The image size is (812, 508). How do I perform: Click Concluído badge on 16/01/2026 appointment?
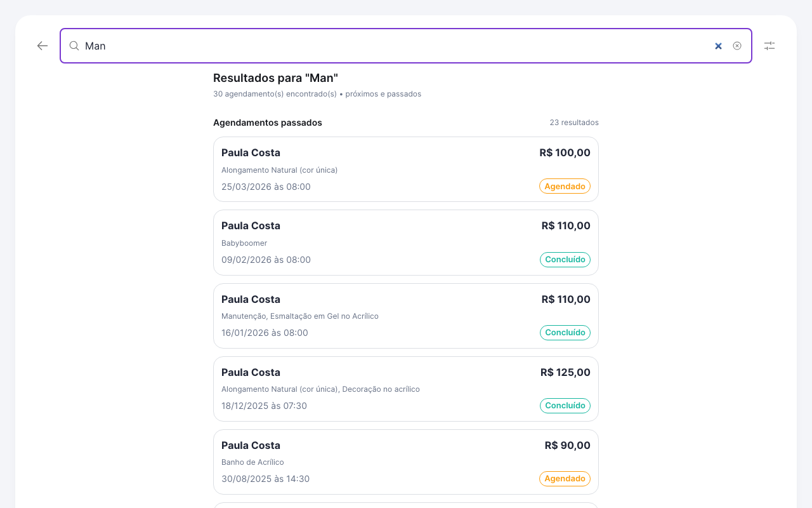pyautogui.click(x=565, y=333)
